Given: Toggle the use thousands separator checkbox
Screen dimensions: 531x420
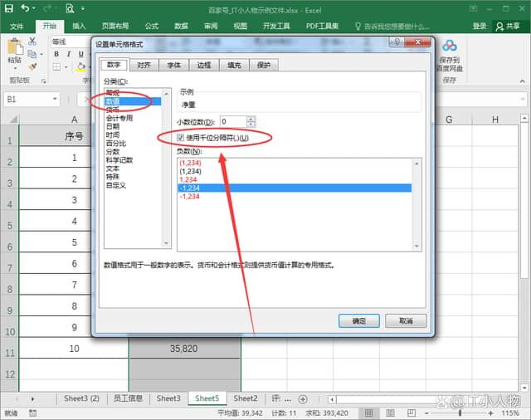Looking at the screenshot, I should coord(180,137).
